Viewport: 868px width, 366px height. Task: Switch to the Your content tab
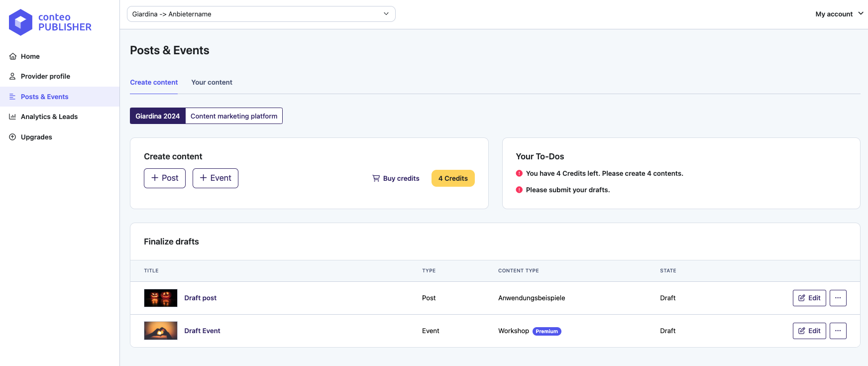pos(212,82)
